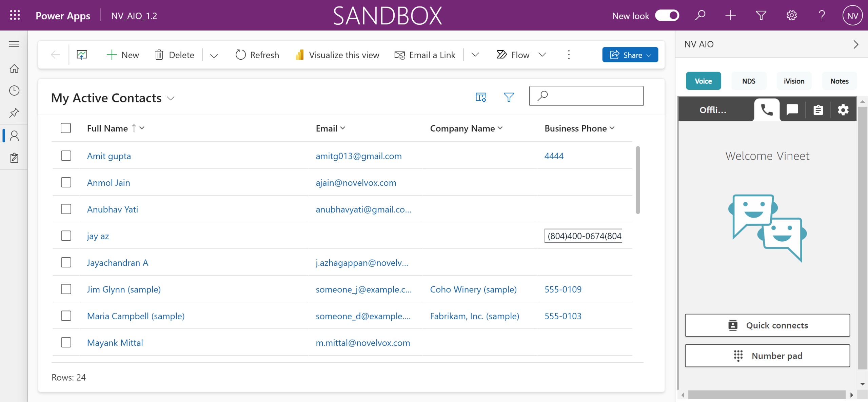Select all rows with header checkbox
868x402 pixels.
66,128
